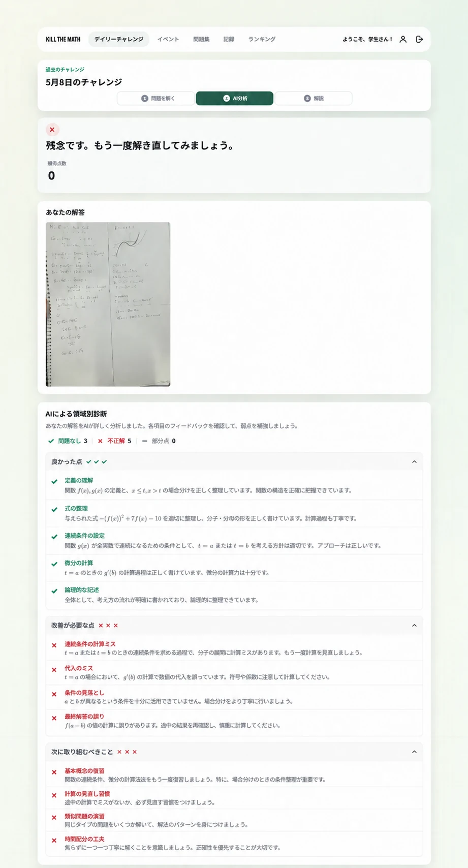Click the user profile icon

403,39
